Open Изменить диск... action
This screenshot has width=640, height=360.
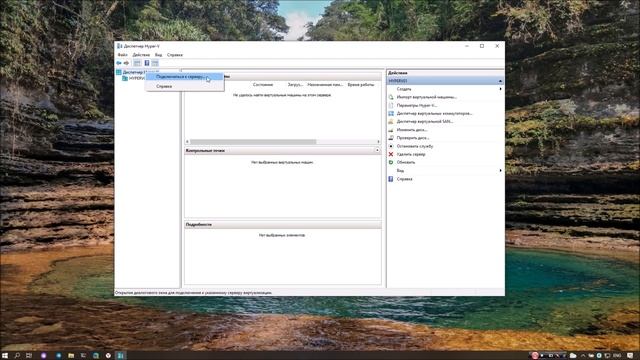[x=412, y=130]
